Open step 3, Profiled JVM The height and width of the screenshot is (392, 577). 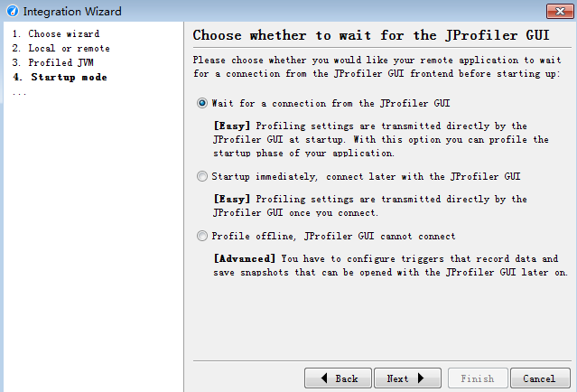pos(53,62)
